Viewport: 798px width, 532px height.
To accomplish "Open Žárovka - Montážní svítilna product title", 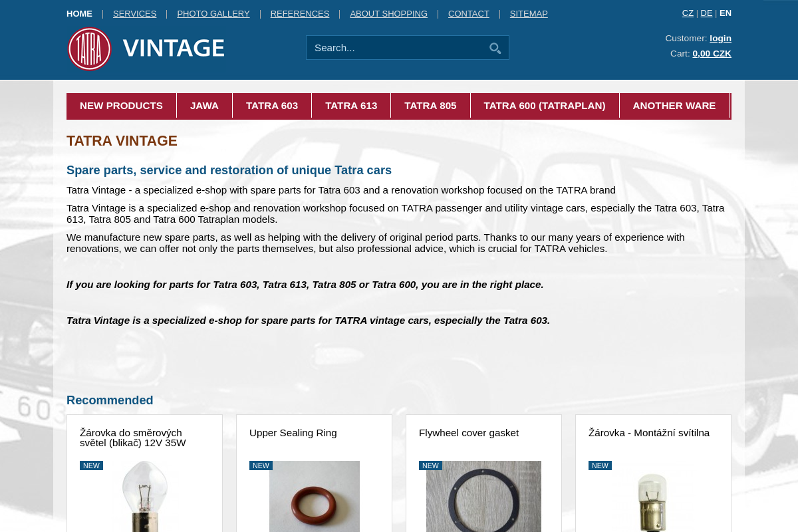I will click(649, 433).
